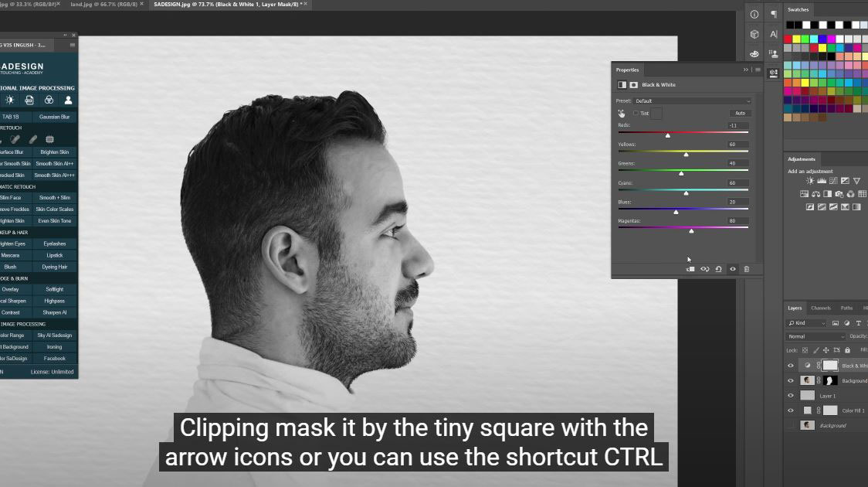The width and height of the screenshot is (868, 487).
Task: Lock transparent pixels in Layers panel
Action: [x=805, y=351]
